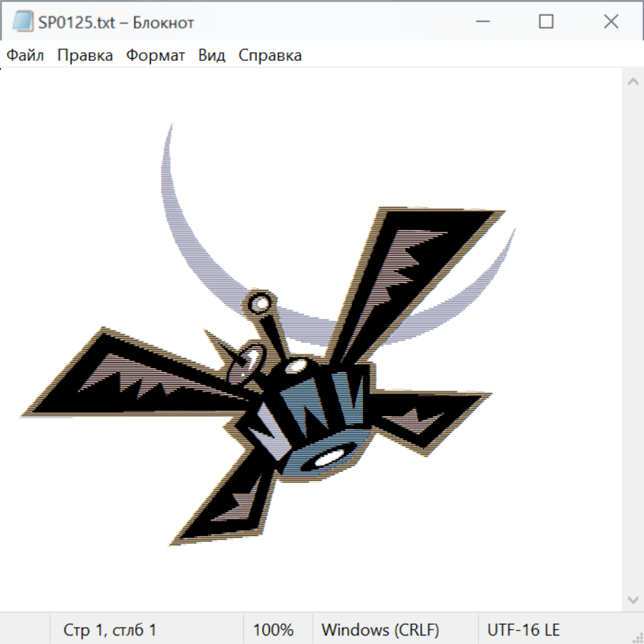Click the 100% zoom indicator
Screen dimensions: 644x644
[x=273, y=630]
